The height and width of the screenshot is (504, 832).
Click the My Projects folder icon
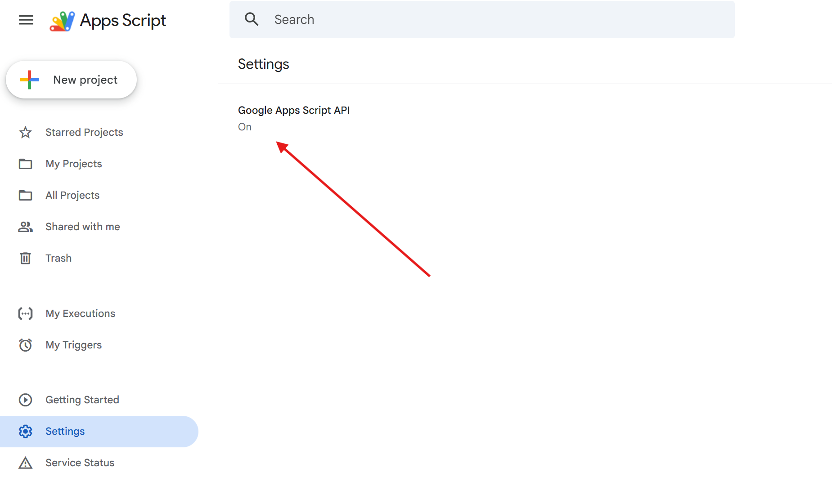[x=26, y=164]
